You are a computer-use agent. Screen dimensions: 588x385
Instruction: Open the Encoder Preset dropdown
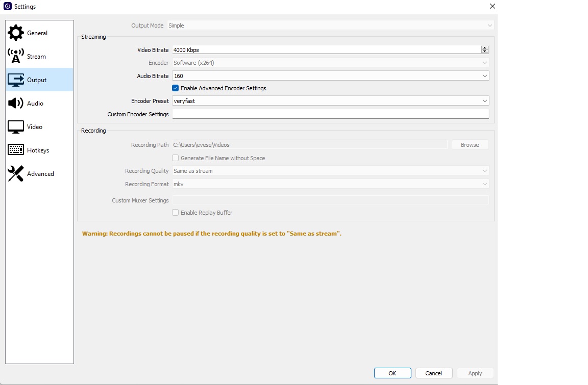[x=484, y=101]
